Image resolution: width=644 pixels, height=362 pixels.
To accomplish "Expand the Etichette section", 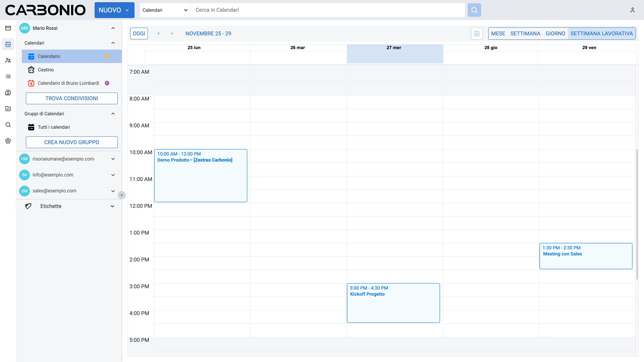I will (x=113, y=206).
